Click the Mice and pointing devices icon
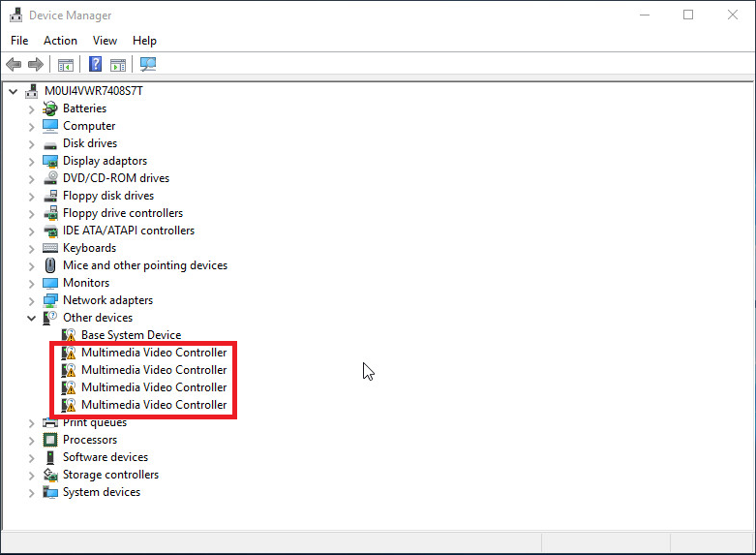This screenshot has height=555, width=756. tap(50, 265)
